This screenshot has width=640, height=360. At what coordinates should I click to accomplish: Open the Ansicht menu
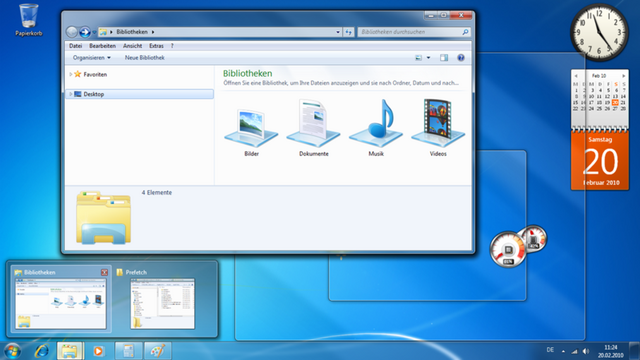coord(133,46)
